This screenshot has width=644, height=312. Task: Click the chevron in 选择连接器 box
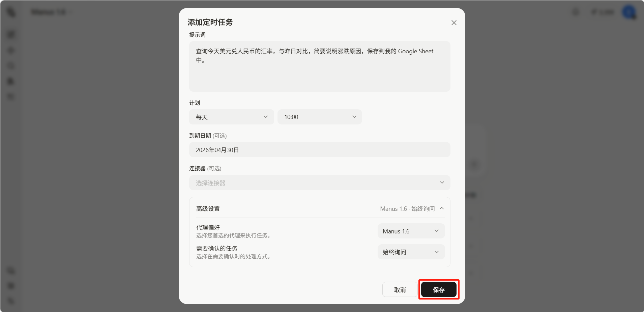[442, 183]
